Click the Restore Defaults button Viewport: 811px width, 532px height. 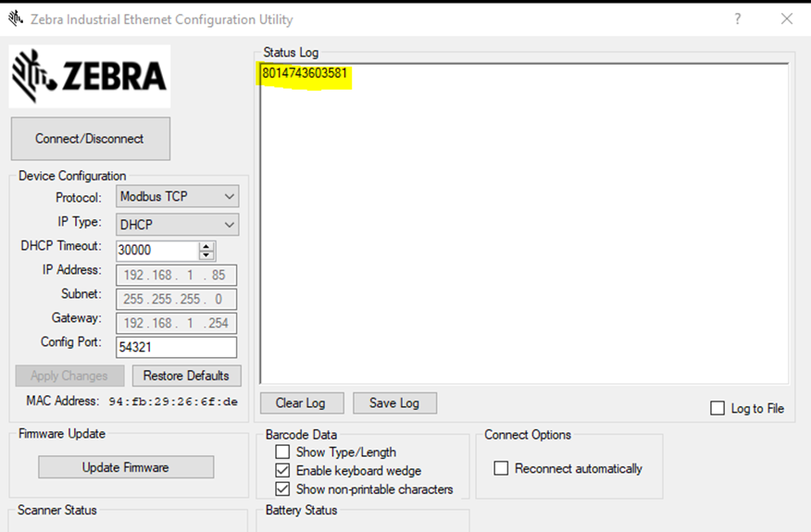click(186, 376)
